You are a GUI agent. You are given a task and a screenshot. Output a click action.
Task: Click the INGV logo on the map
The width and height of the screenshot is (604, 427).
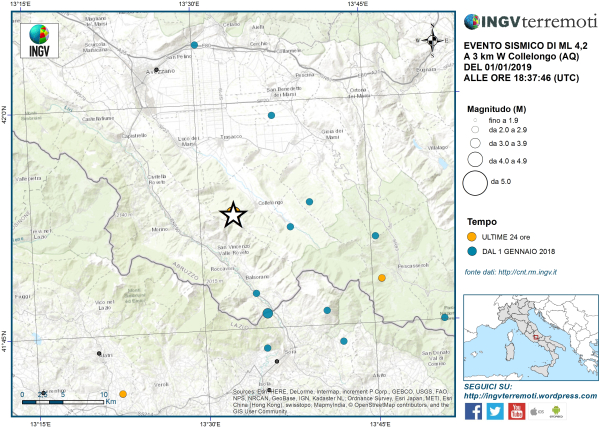39,40
